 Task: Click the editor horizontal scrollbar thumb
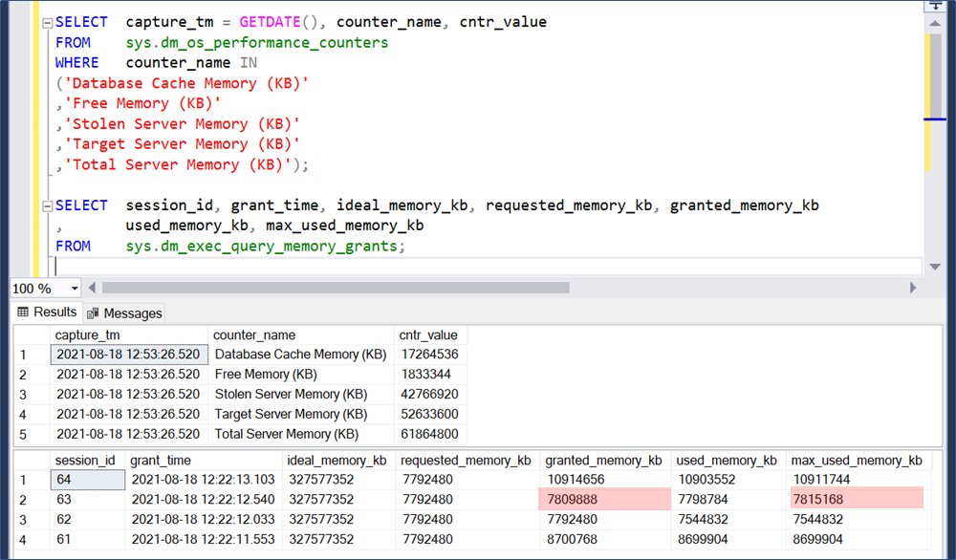click(x=336, y=288)
